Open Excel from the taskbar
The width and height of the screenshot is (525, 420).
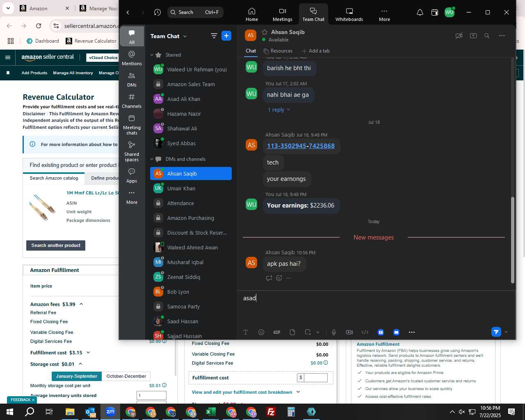click(211, 412)
